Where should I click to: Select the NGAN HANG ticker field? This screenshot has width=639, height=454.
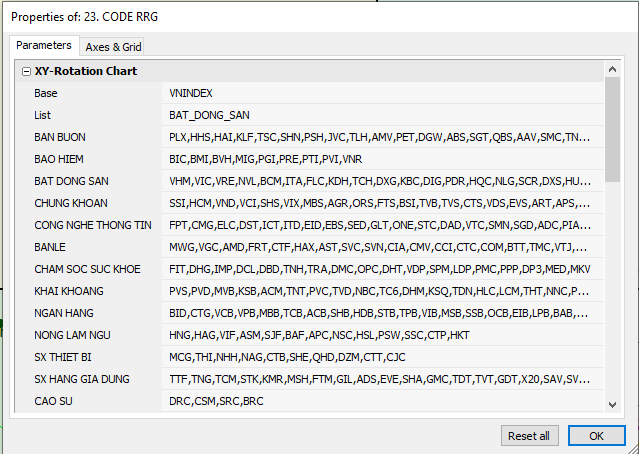tap(382, 313)
